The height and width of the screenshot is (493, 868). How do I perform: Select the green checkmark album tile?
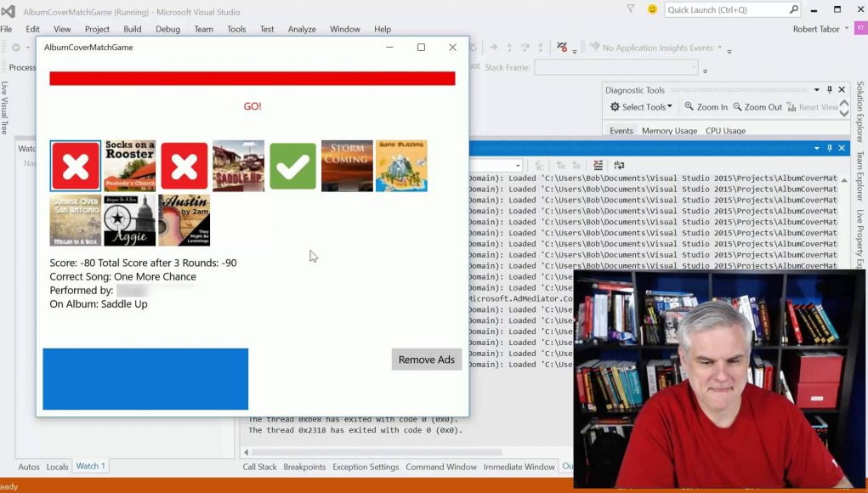pos(292,166)
